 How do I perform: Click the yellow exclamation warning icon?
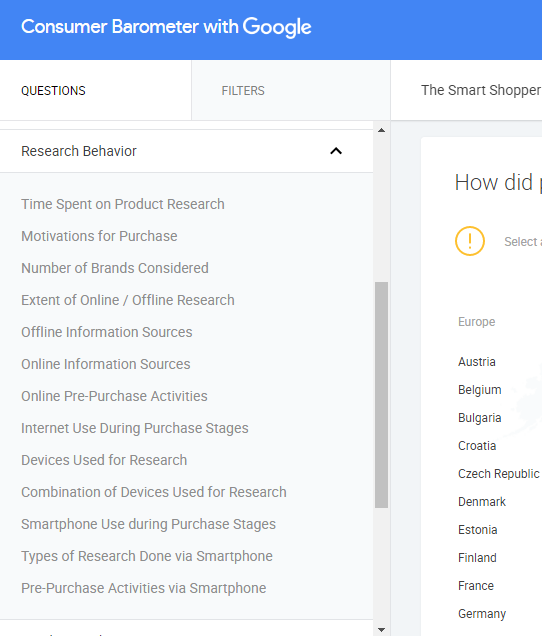pos(470,241)
